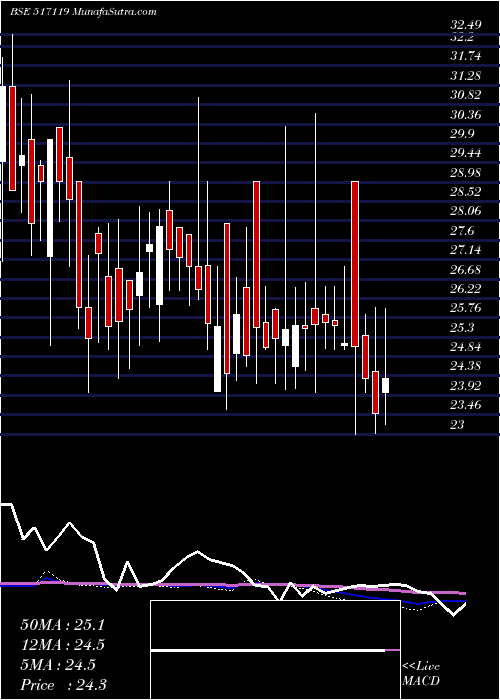This screenshot has height=700, width=500.
Task: Click the 26.22 price axis label
Action: [466, 289]
